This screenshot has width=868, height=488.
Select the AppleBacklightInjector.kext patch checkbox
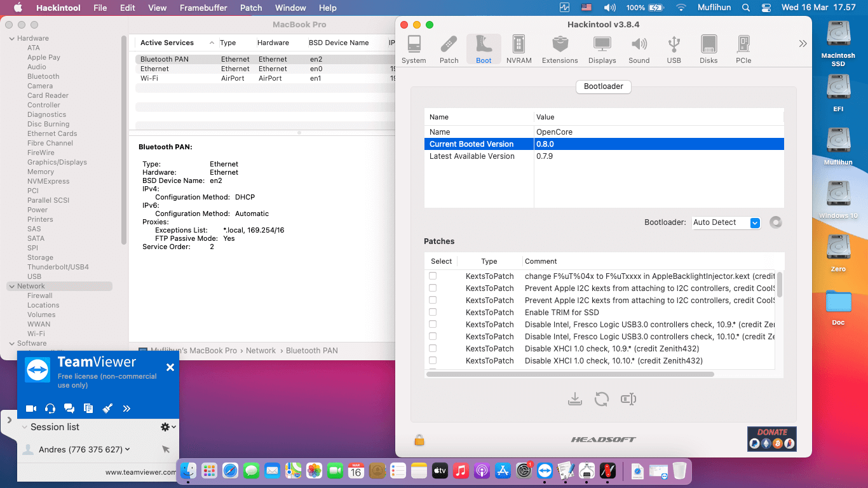(x=433, y=275)
